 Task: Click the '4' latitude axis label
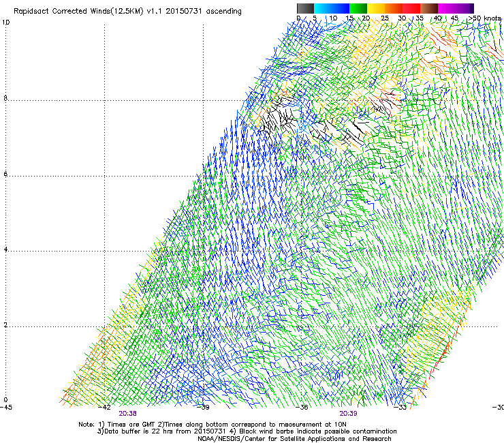coord(5,249)
